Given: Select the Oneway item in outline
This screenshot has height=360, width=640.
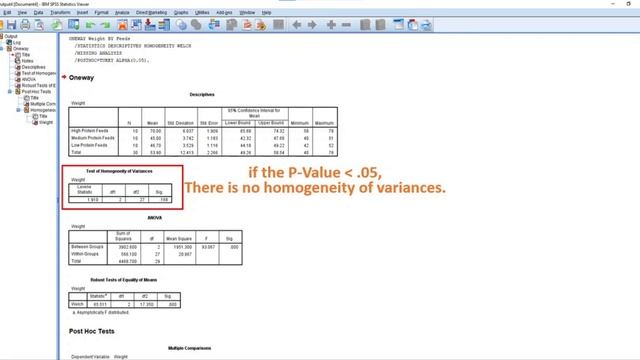Looking at the screenshot, I should 20,49.
